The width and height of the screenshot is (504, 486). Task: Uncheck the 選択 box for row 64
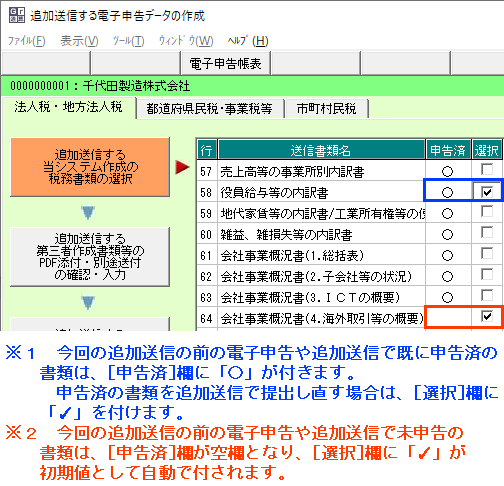tap(487, 316)
